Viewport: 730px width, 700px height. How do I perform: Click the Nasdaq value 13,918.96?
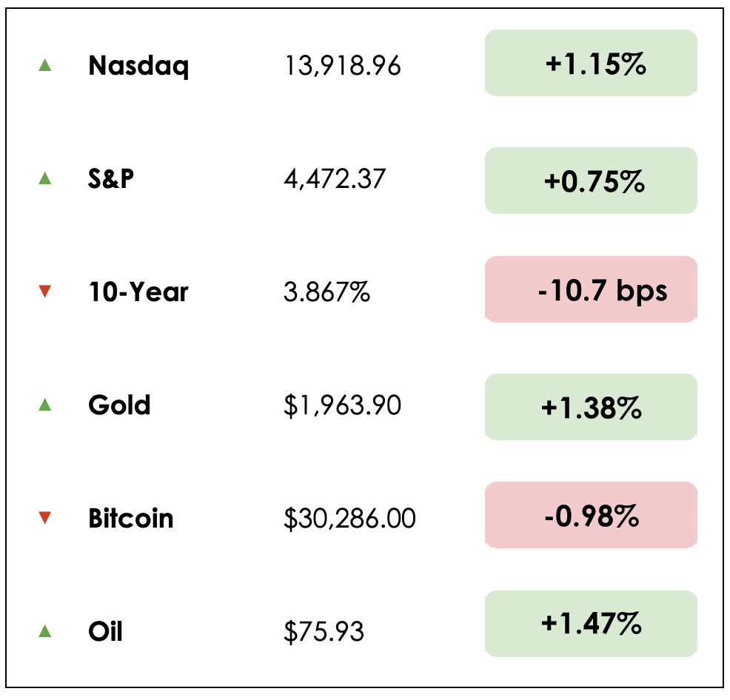click(x=342, y=67)
